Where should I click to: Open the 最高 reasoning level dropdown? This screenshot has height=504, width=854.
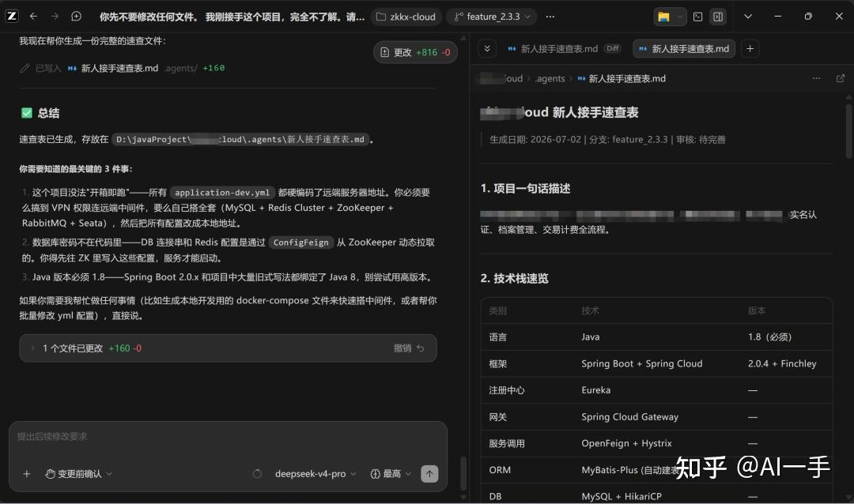tap(391, 474)
